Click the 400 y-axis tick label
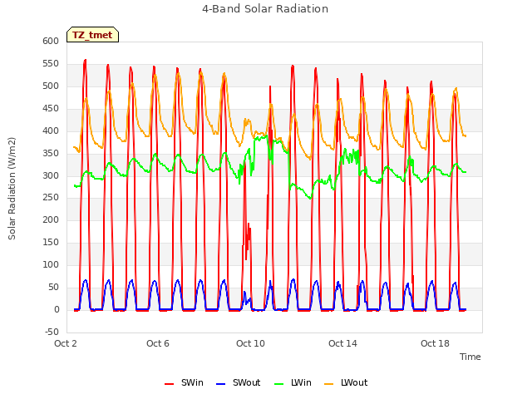 pyautogui.click(x=51, y=131)
